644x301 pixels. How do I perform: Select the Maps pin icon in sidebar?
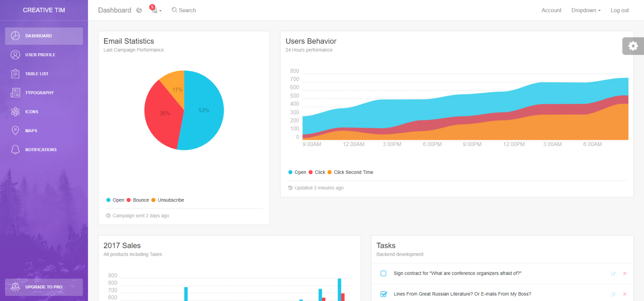tap(15, 130)
